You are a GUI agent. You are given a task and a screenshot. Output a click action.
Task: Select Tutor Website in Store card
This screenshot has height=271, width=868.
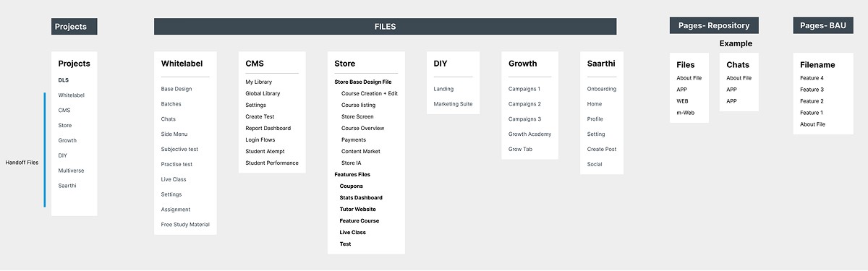[x=358, y=209]
